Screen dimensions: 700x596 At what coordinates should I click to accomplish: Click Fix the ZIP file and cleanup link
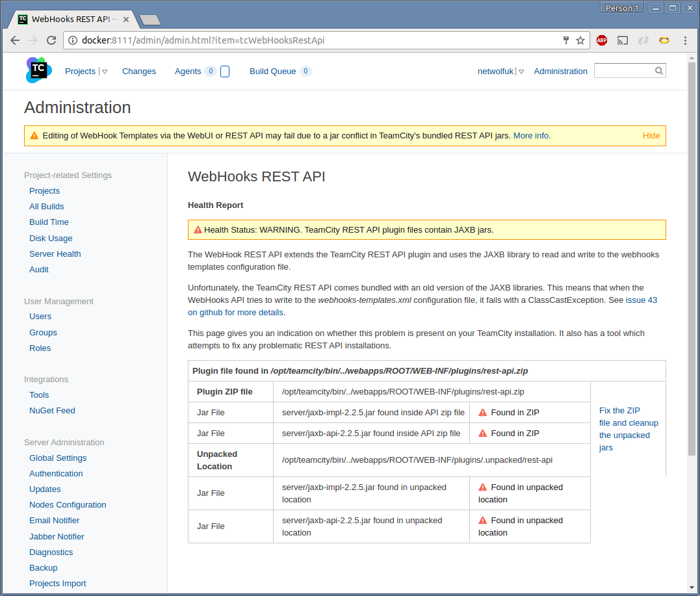[x=629, y=429]
